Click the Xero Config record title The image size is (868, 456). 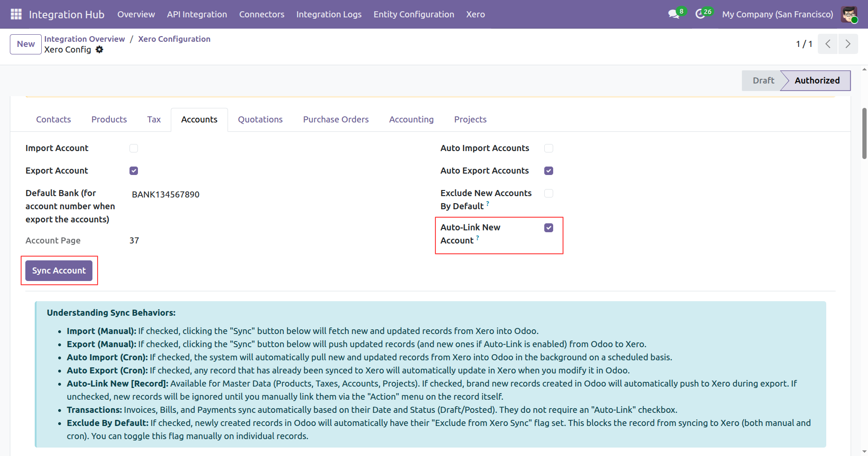click(x=68, y=50)
